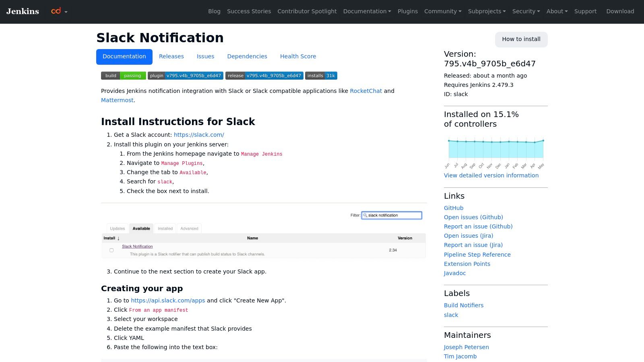Screen dimensions: 644x362
Task: Expand the Subprojects menu
Action: (x=486, y=11)
